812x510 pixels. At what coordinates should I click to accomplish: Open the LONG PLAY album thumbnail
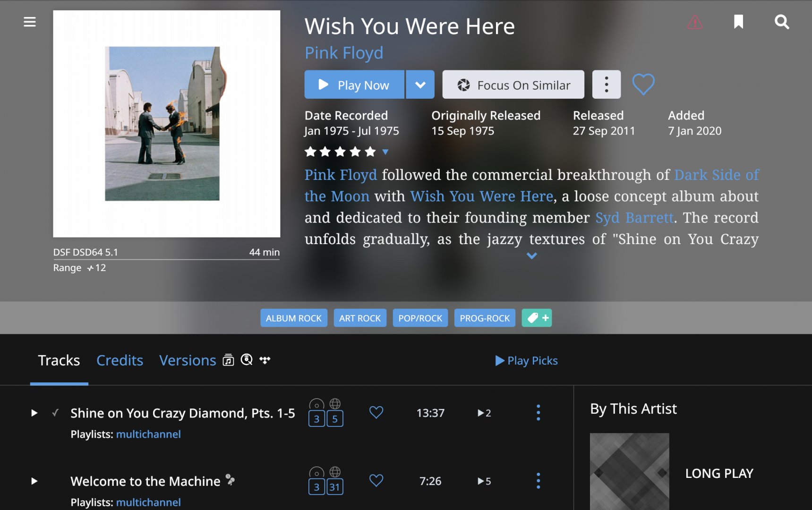[630, 472]
